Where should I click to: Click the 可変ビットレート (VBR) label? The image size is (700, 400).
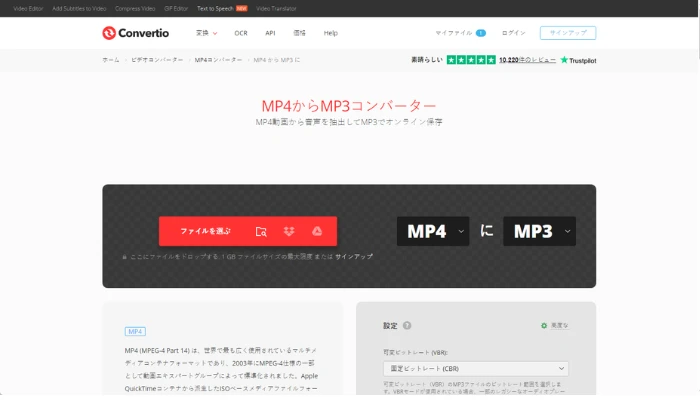[x=416, y=353]
